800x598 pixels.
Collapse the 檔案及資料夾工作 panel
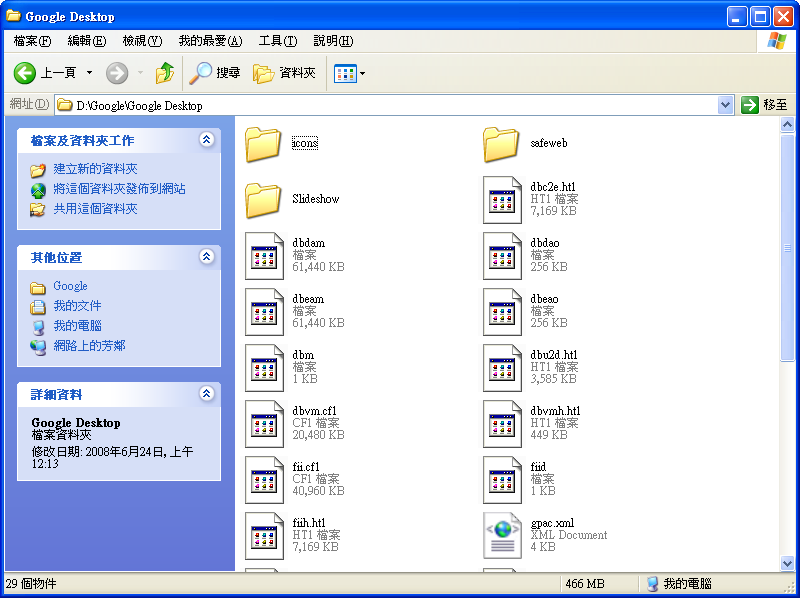pyautogui.click(x=207, y=140)
